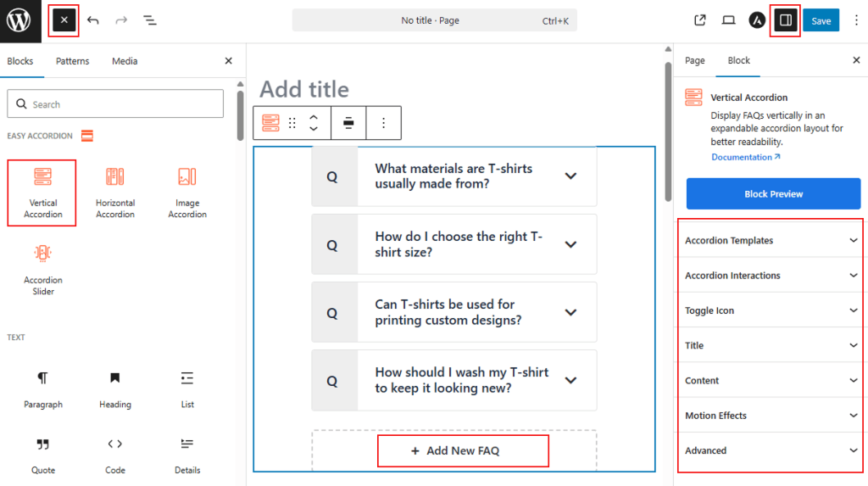
Task: Insert the Horizontal Accordion block
Action: [x=115, y=193]
